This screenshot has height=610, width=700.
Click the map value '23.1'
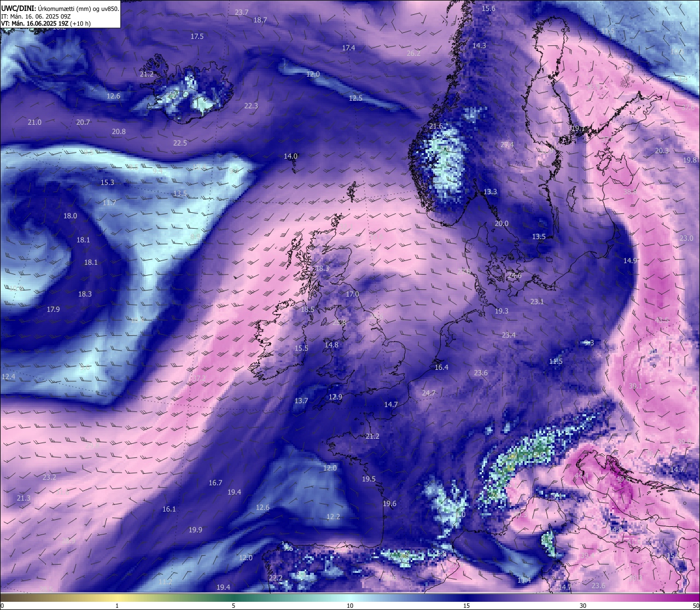537,301
